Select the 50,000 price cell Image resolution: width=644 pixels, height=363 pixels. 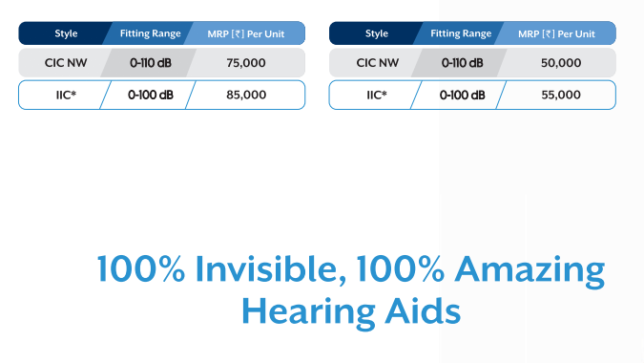click(x=561, y=63)
